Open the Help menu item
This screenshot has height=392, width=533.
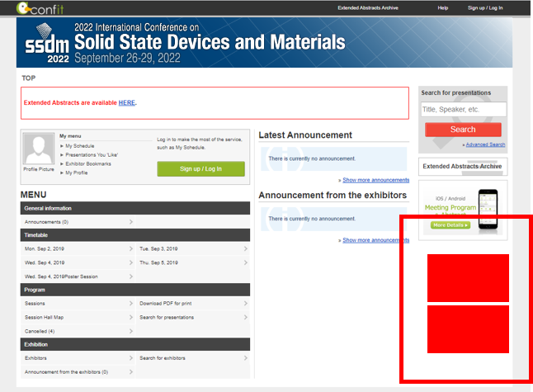pos(443,7)
